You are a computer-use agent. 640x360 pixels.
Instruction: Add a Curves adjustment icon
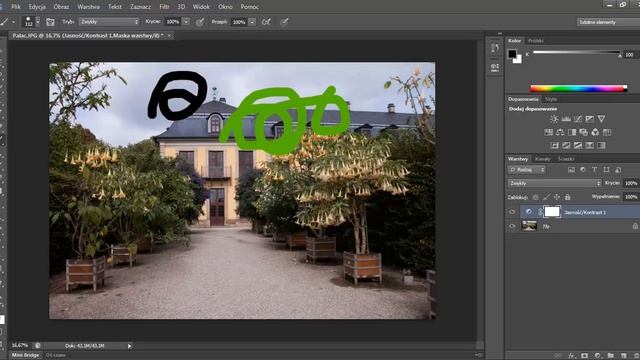578,119
